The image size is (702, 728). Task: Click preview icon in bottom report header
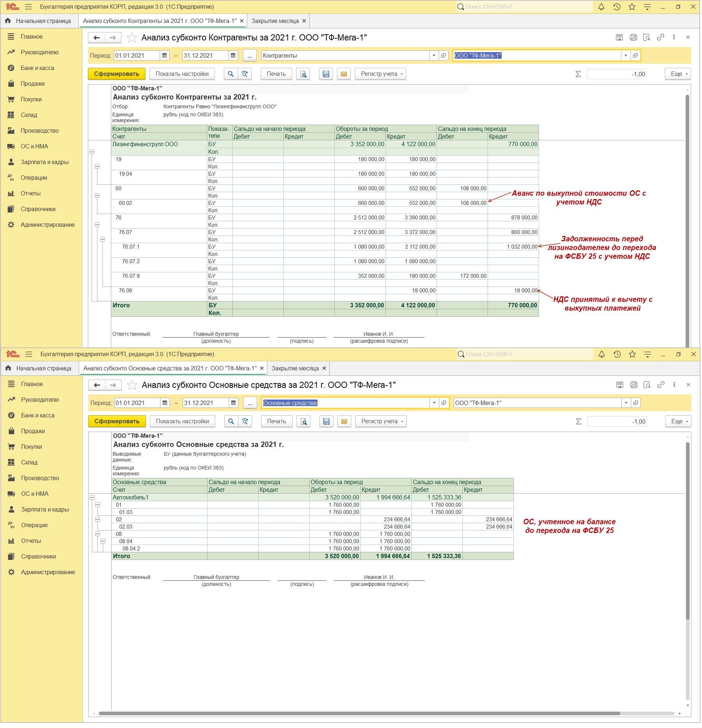[x=648, y=385]
